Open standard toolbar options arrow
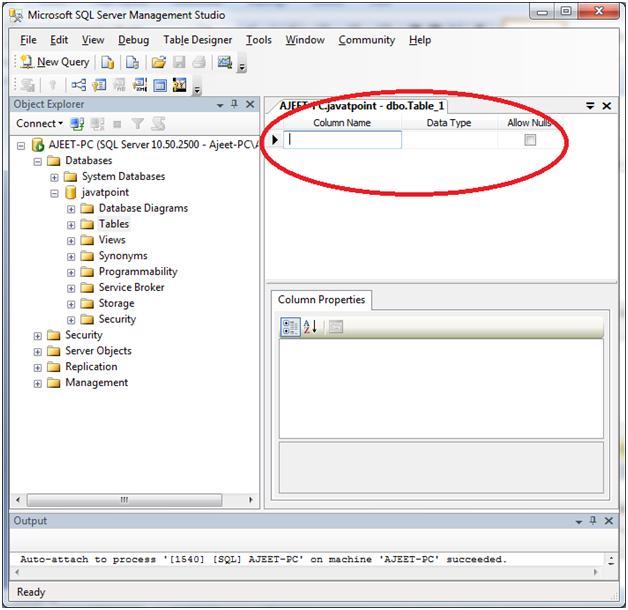 (242, 66)
